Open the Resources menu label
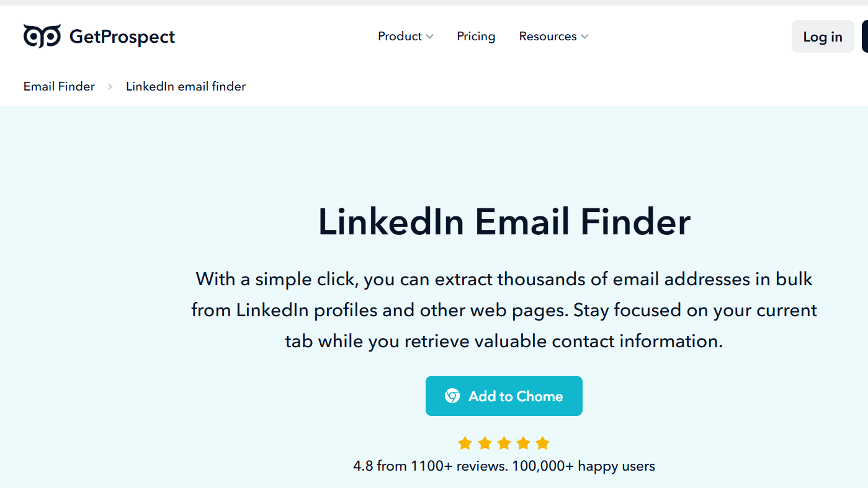Viewport: 868px width, 488px height. (x=548, y=37)
